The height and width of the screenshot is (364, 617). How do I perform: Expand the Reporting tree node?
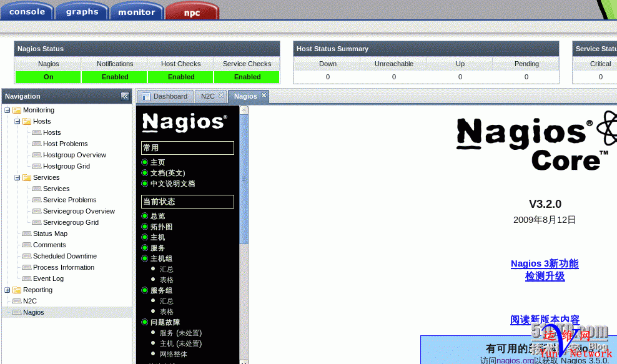[7, 290]
